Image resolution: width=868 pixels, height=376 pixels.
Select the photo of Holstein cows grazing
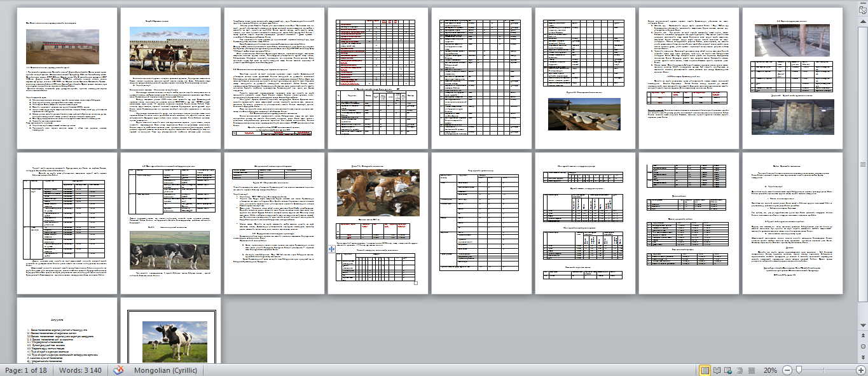click(x=169, y=250)
